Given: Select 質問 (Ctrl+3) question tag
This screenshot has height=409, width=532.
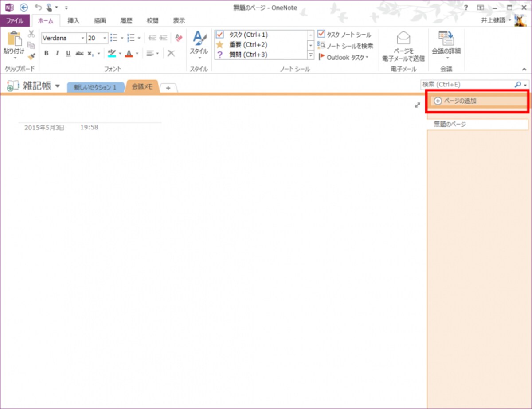Looking at the screenshot, I should pos(261,55).
